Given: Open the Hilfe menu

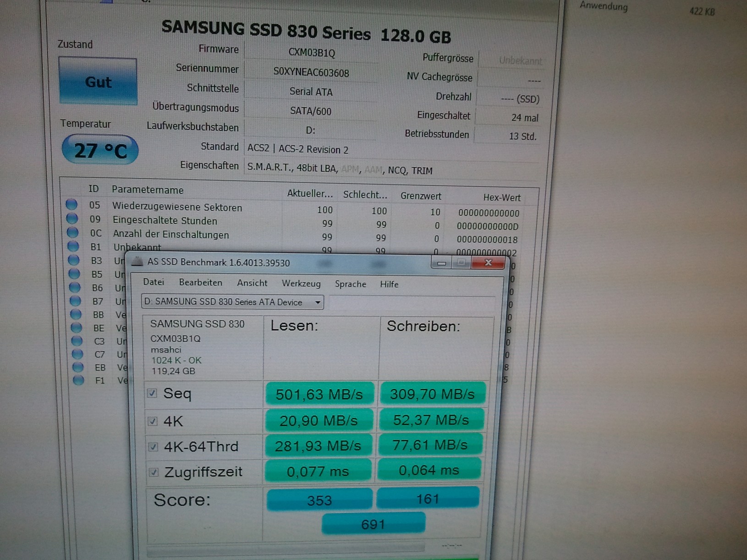Looking at the screenshot, I should pos(389,284).
